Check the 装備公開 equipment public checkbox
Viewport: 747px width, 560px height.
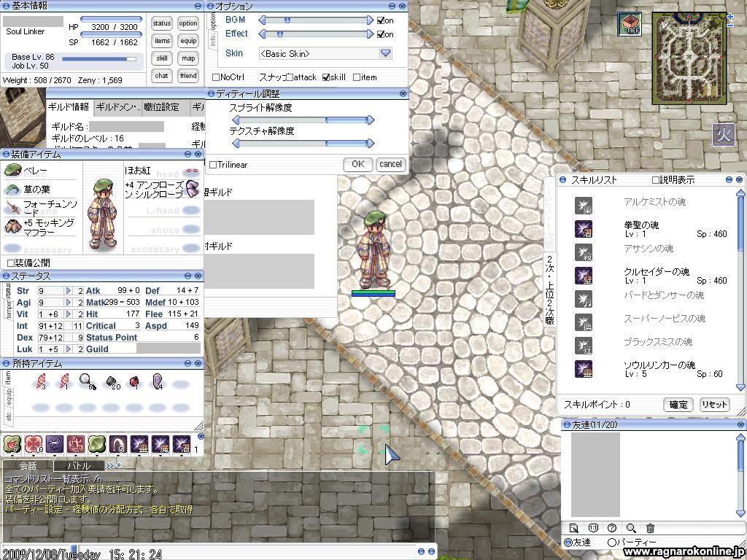click(x=10, y=262)
